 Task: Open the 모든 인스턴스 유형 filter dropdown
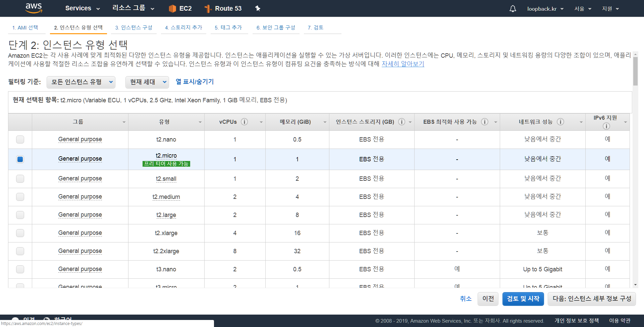pyautogui.click(x=81, y=82)
